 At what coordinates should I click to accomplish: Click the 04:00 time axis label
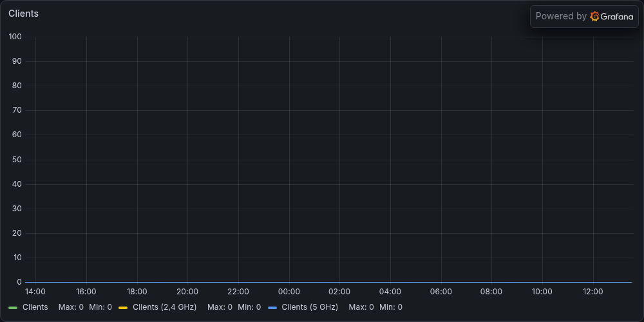click(x=390, y=292)
